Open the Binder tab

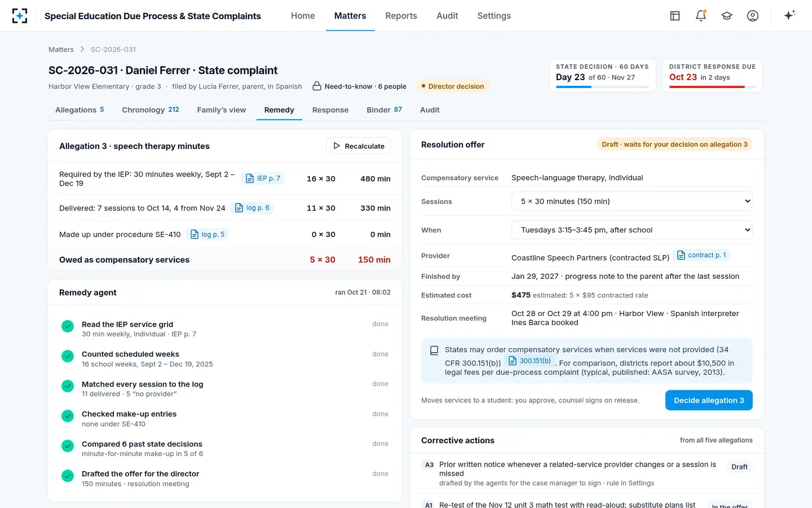[384, 110]
